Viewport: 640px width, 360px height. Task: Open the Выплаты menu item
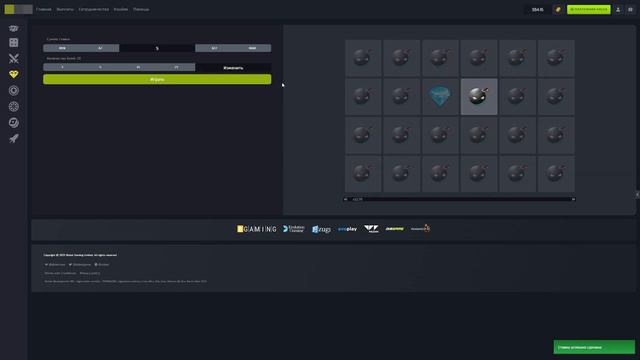click(65, 9)
